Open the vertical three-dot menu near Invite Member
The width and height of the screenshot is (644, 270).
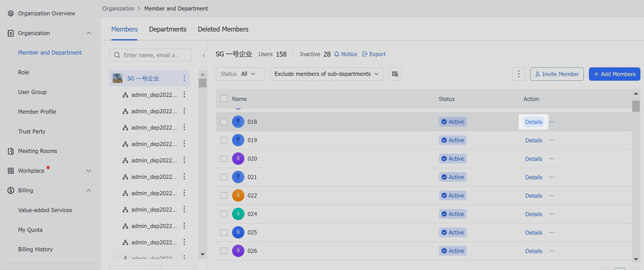519,74
